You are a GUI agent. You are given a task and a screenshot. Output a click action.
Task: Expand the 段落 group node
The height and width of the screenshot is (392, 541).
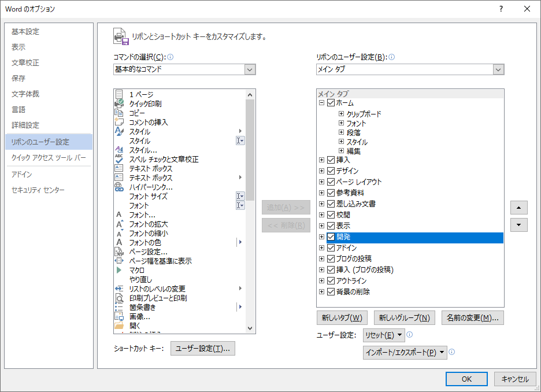tap(341, 132)
